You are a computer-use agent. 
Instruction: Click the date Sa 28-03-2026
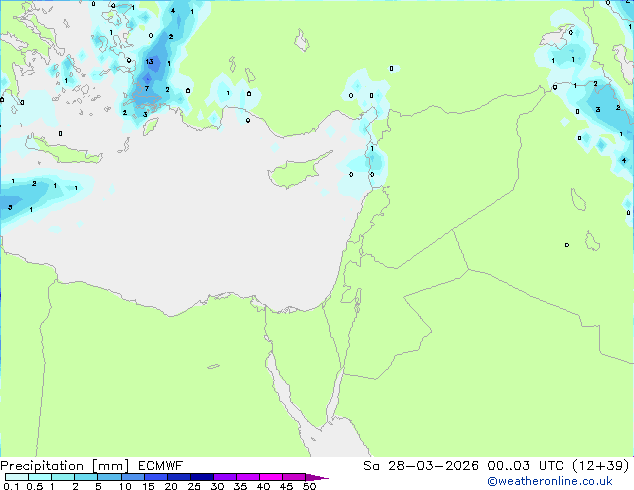421,466
